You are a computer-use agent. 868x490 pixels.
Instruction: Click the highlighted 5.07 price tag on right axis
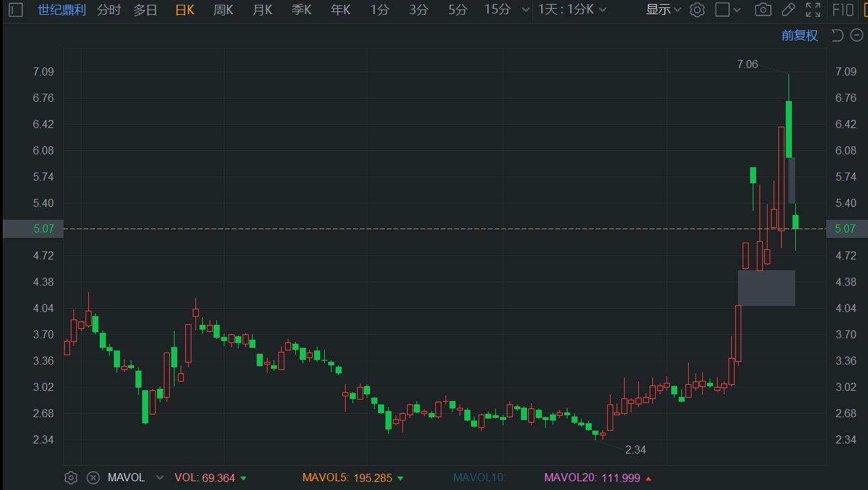[x=846, y=228]
